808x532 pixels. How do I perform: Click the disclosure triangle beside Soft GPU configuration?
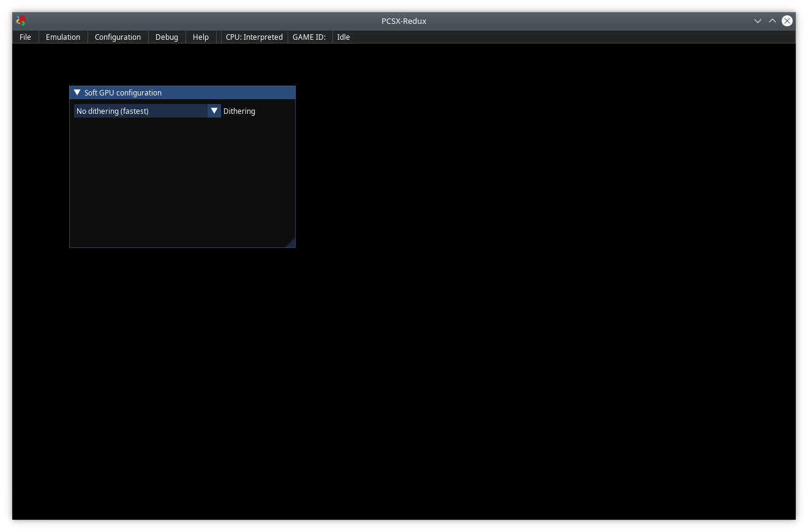click(x=77, y=92)
